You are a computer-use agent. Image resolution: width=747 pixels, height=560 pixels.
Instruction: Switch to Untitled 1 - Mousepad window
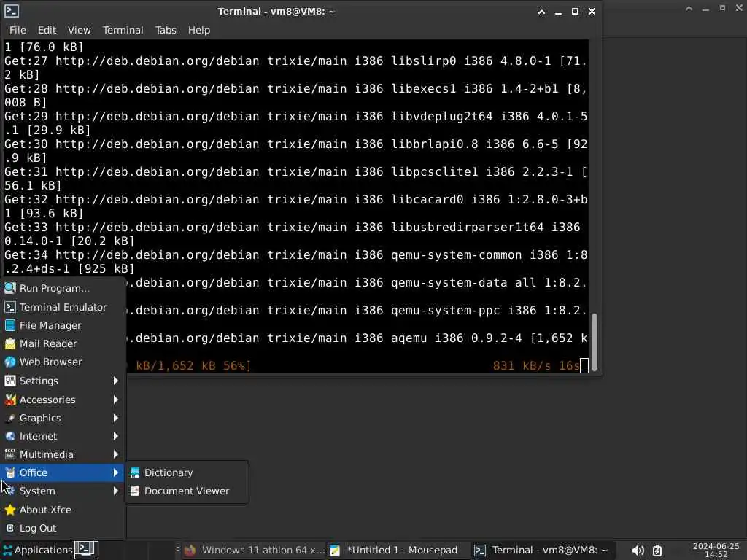coord(398,550)
